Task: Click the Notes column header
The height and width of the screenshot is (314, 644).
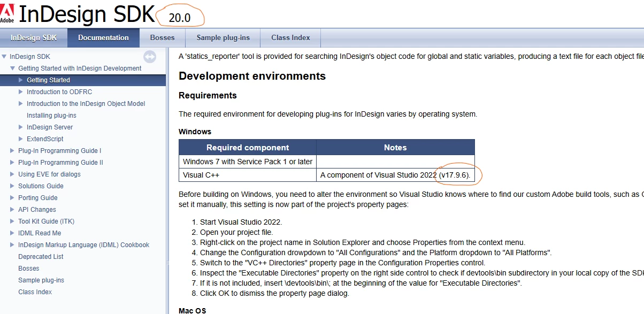Action: (x=395, y=148)
